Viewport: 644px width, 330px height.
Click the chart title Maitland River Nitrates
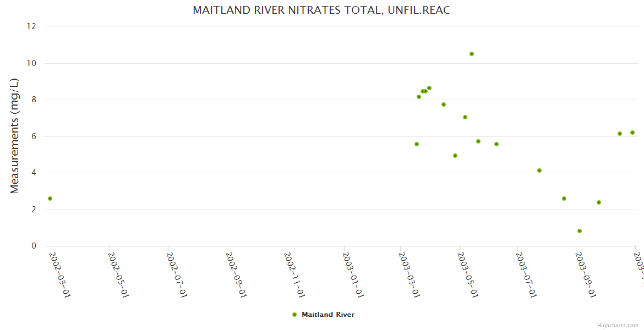coord(321,10)
